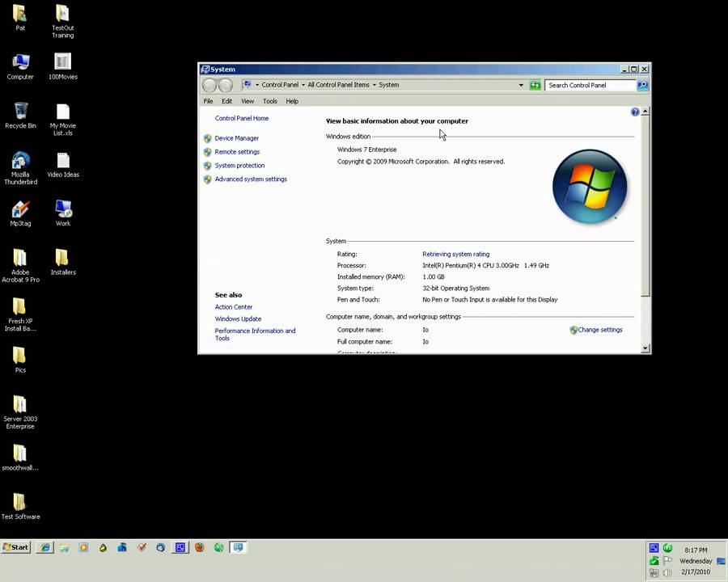Open the Edit menu
The height and width of the screenshot is (582, 728).
[x=226, y=101]
